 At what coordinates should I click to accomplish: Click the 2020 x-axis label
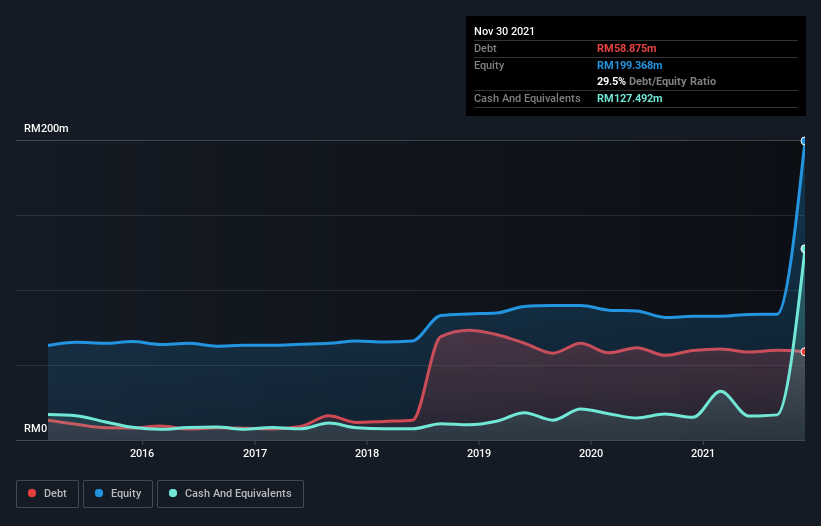pyautogui.click(x=591, y=453)
